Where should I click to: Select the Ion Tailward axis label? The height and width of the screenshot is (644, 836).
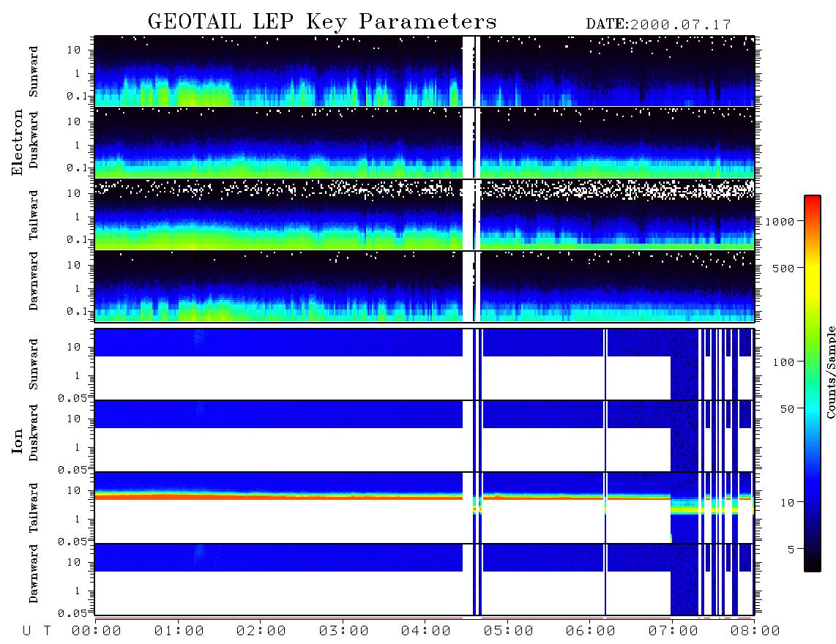tap(34, 508)
